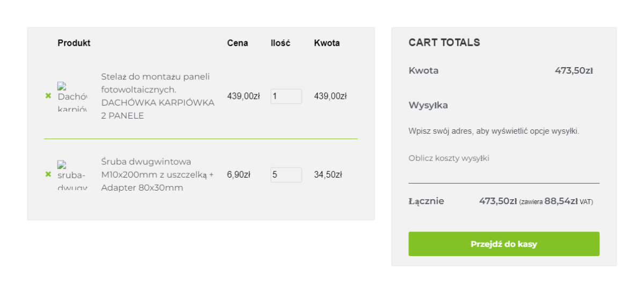Remove the Stelaż do montażu paneli item
Viewport: 644px width, 291px height.
tap(48, 96)
